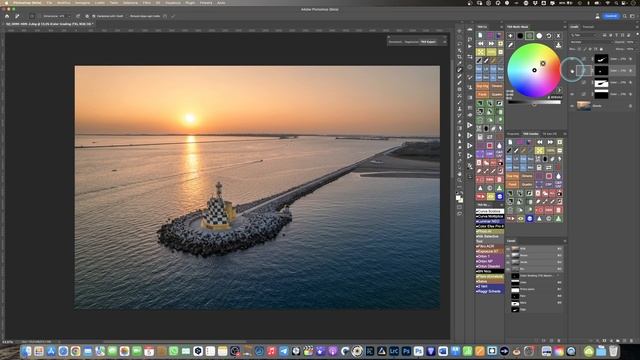
Task: Toggle visibility of the Background layer
Action: click(x=571, y=106)
